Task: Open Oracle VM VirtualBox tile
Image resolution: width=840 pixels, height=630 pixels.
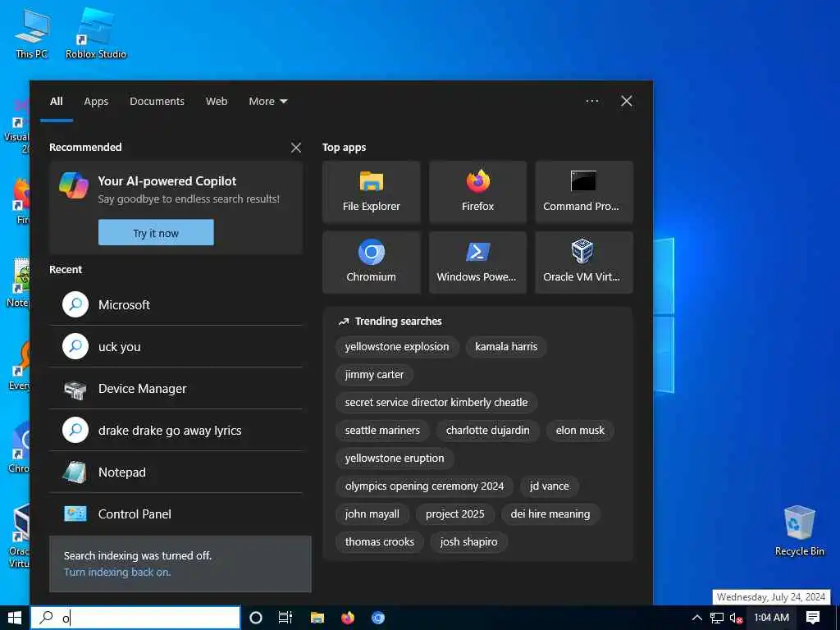Action: (584, 262)
